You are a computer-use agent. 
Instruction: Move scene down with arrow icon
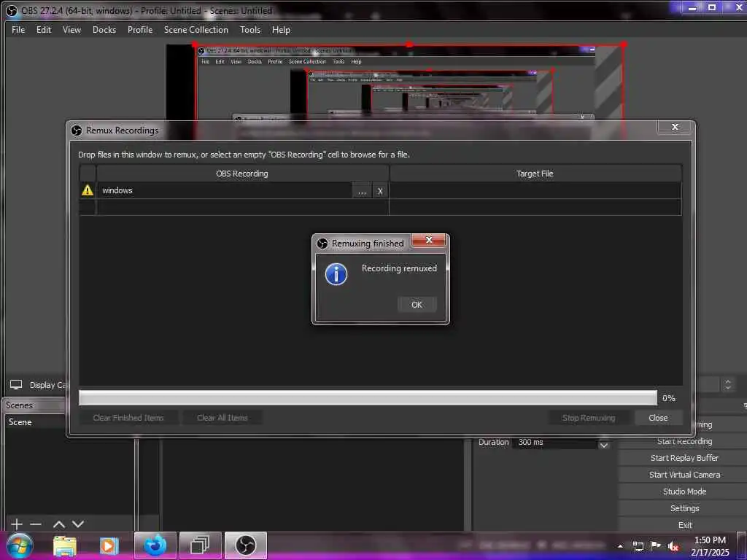pyautogui.click(x=78, y=524)
